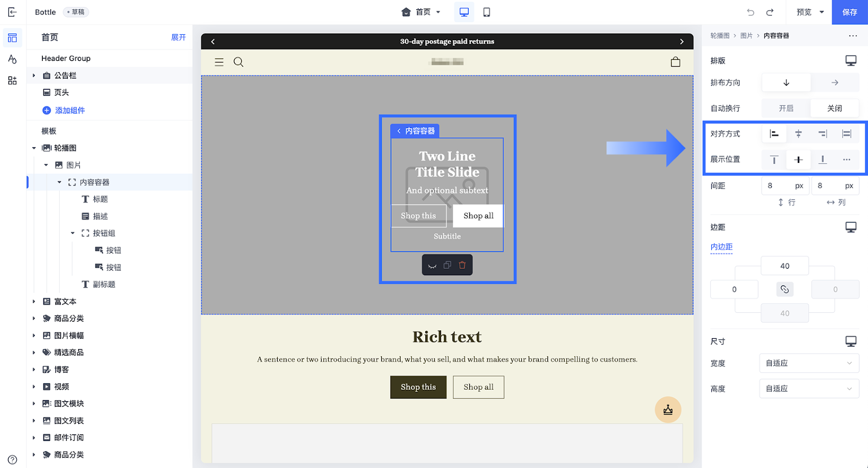Viewport: 868px width, 468px height.
Task: Go to previous announcement in the bar
Action: (x=213, y=41)
